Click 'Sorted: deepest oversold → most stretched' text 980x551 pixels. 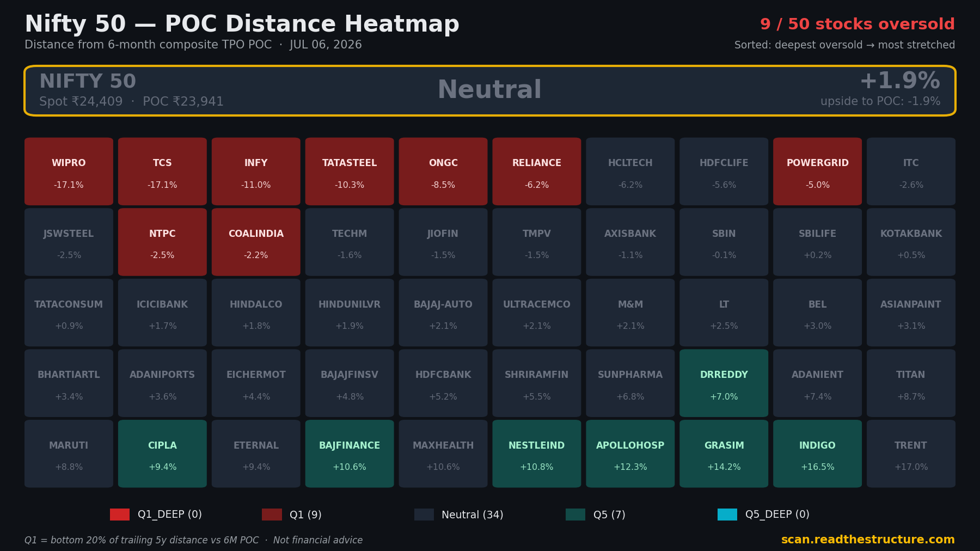[845, 45]
